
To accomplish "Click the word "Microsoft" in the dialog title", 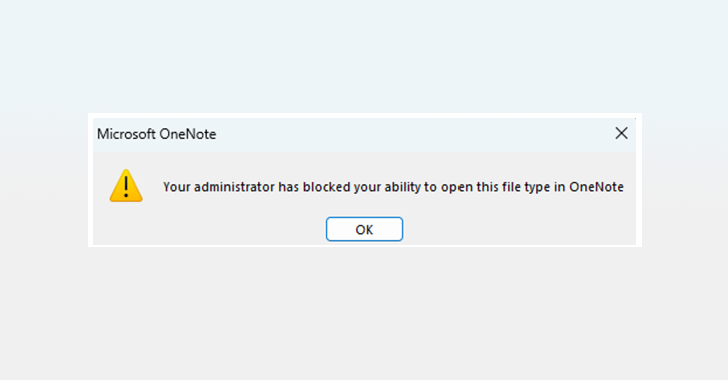I will tap(126, 134).
